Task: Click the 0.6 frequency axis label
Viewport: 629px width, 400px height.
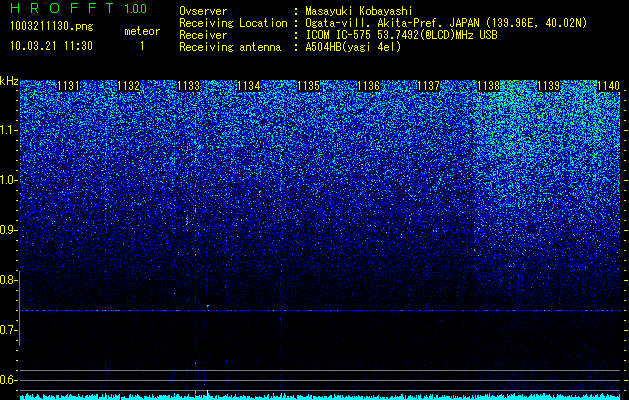Action: click(x=8, y=380)
